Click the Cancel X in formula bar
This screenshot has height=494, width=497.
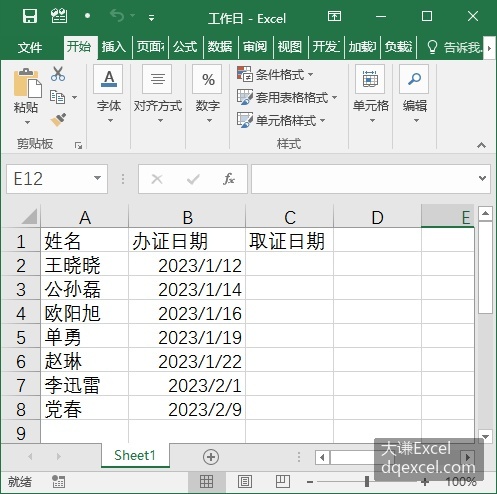[x=157, y=179]
